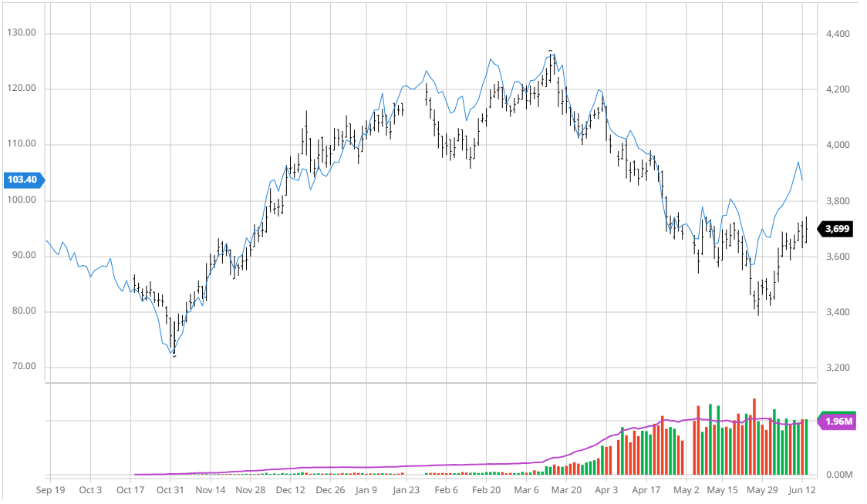Click the 4,400 right axis label

838,35
